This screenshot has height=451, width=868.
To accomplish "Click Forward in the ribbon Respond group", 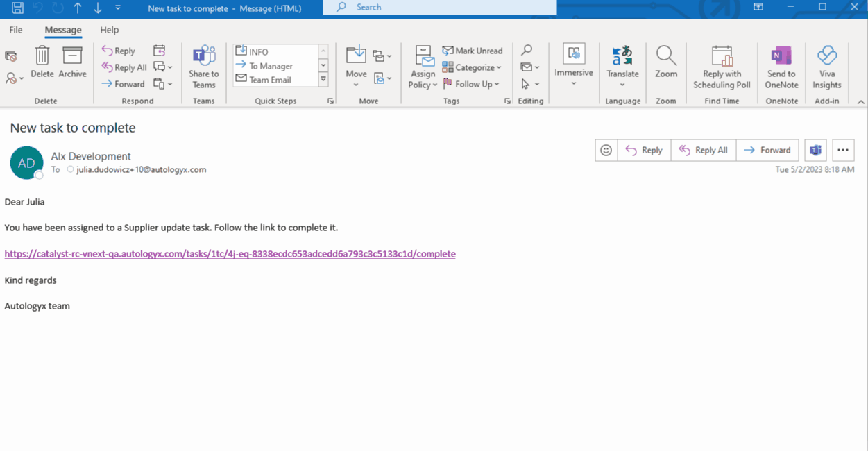I will (123, 84).
